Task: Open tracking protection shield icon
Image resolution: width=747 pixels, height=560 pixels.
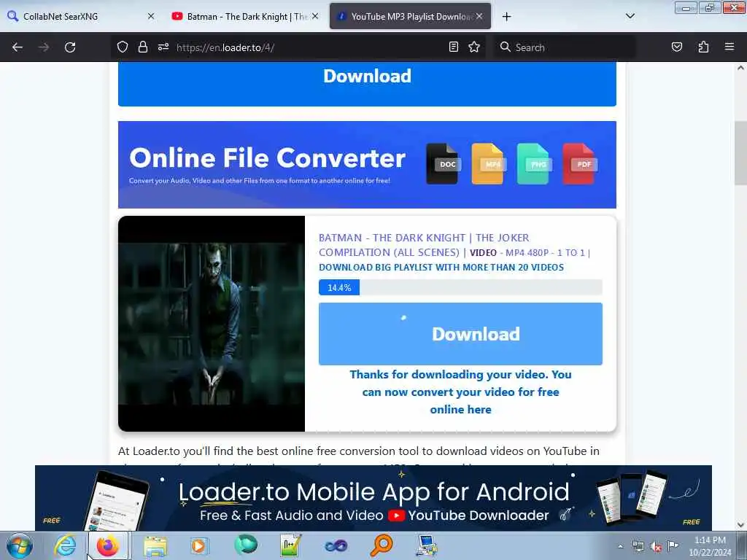Action: point(123,47)
